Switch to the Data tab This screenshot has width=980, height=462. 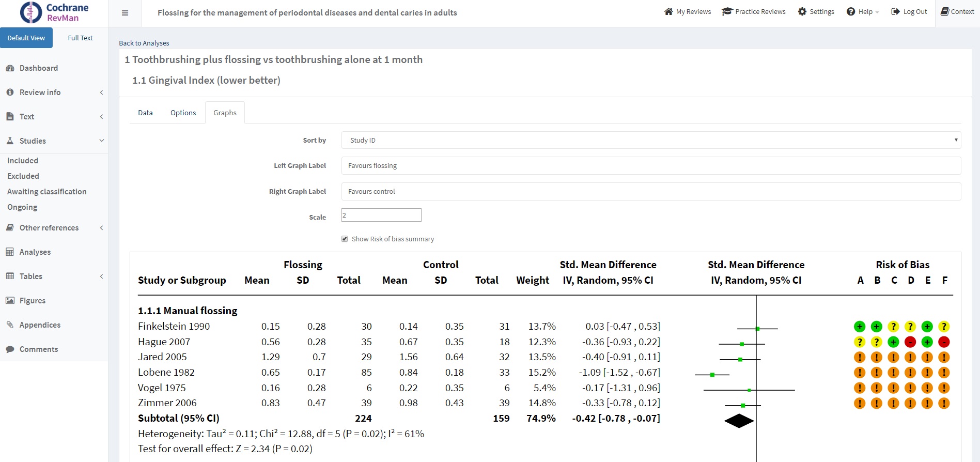tap(145, 113)
